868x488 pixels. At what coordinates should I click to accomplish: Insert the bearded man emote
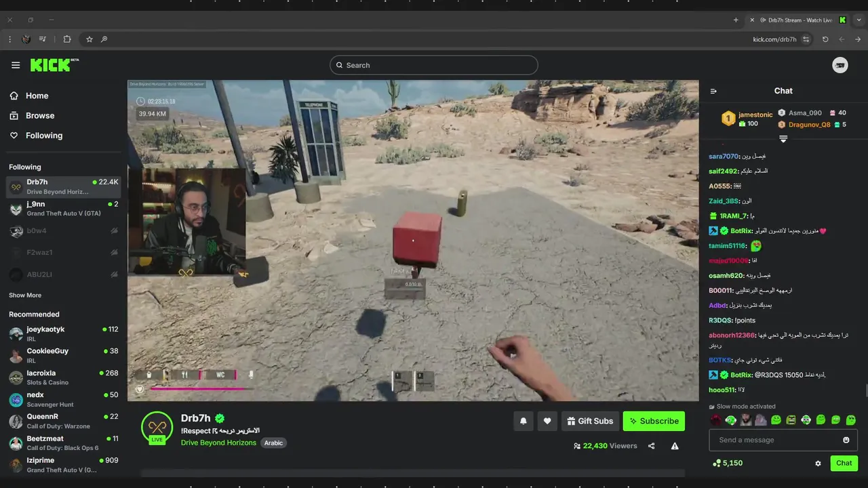[x=746, y=420]
